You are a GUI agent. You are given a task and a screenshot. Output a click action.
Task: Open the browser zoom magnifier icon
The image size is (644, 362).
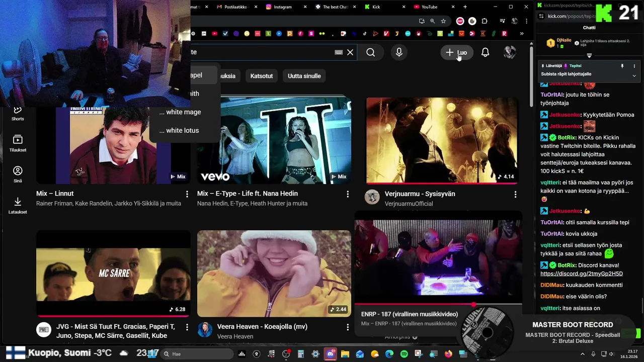pyautogui.click(x=433, y=21)
